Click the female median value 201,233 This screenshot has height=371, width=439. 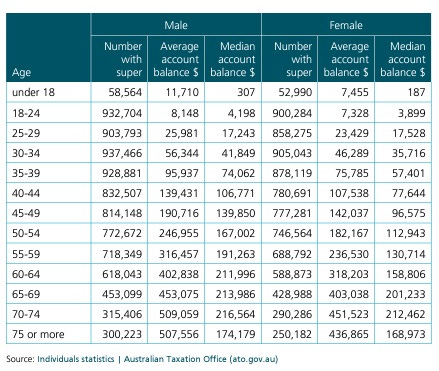(x=406, y=294)
